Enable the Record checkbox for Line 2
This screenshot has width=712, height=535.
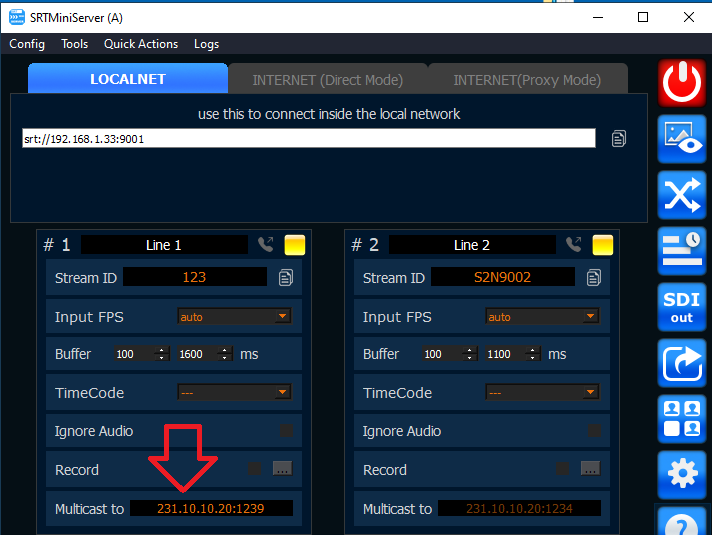[562, 469]
